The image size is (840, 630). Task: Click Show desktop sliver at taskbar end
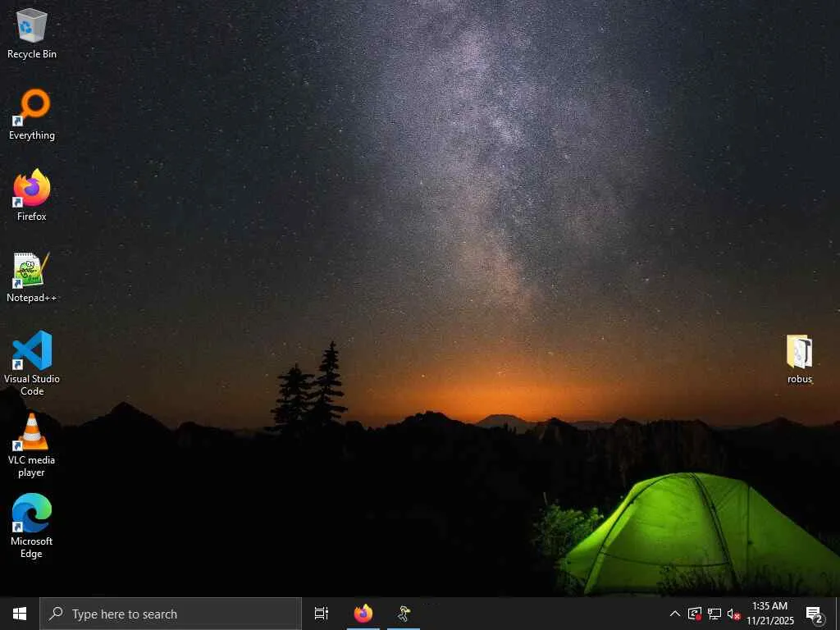pyautogui.click(x=838, y=614)
